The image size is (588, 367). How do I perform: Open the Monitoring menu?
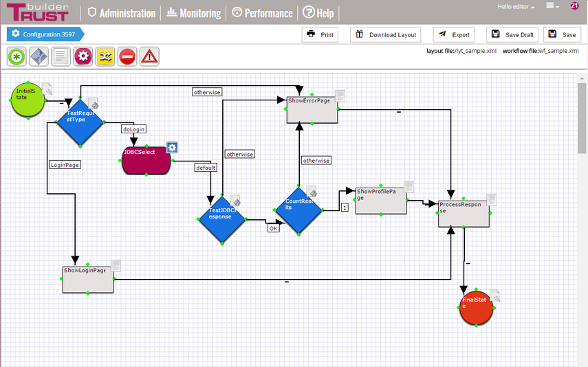coord(195,13)
